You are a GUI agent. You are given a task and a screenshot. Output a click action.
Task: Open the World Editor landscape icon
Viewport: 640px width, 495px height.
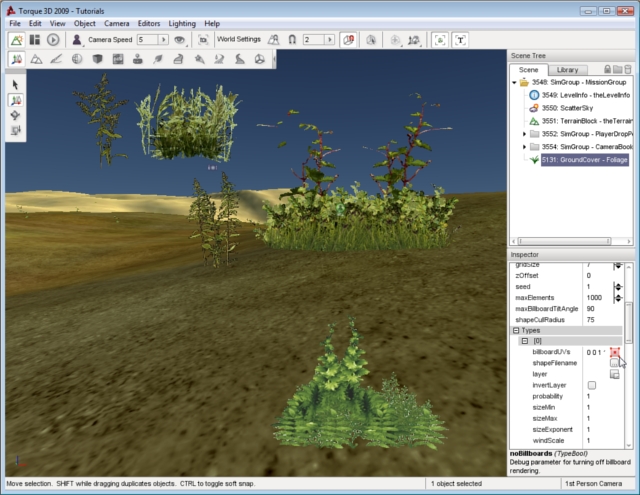point(17,40)
